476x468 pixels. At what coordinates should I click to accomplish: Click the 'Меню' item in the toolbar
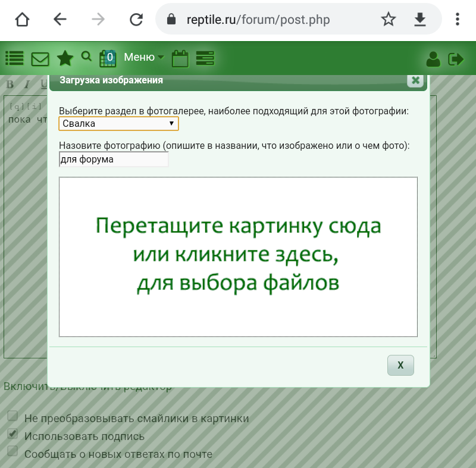tap(140, 57)
